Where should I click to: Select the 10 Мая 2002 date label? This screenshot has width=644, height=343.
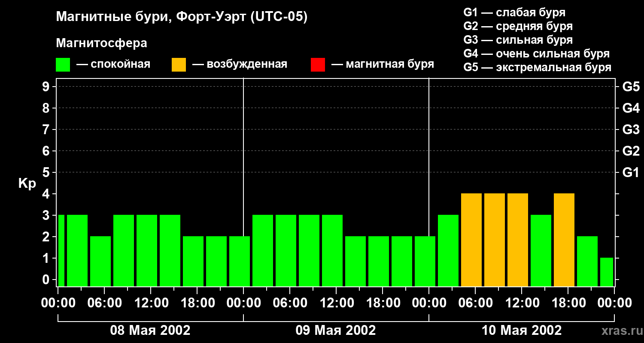pyautogui.click(x=521, y=331)
